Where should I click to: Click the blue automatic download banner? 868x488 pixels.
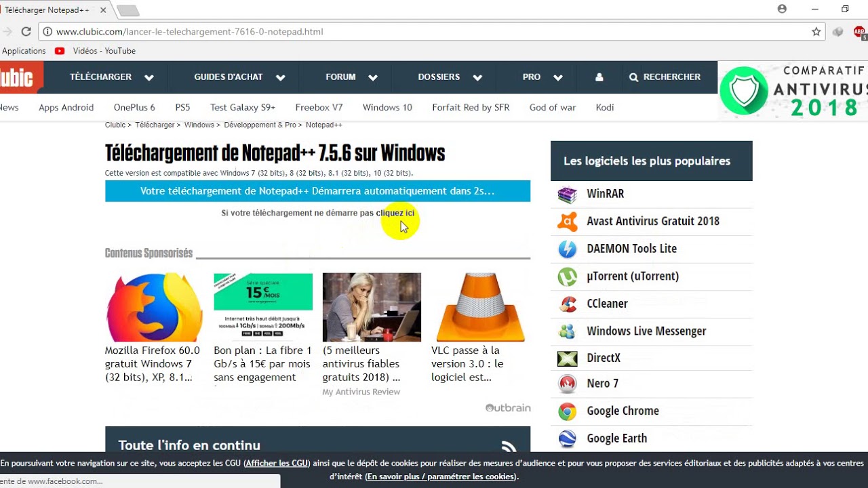tap(317, 191)
